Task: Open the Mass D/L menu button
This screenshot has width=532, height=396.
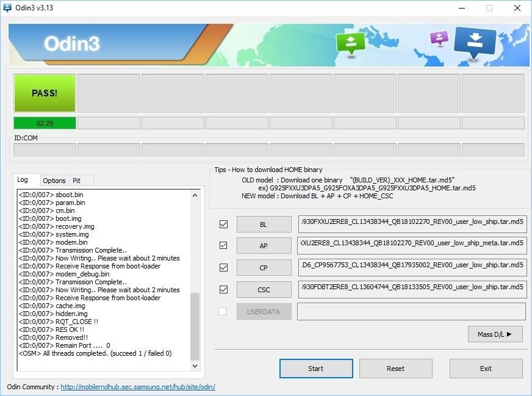Action: tap(495, 334)
